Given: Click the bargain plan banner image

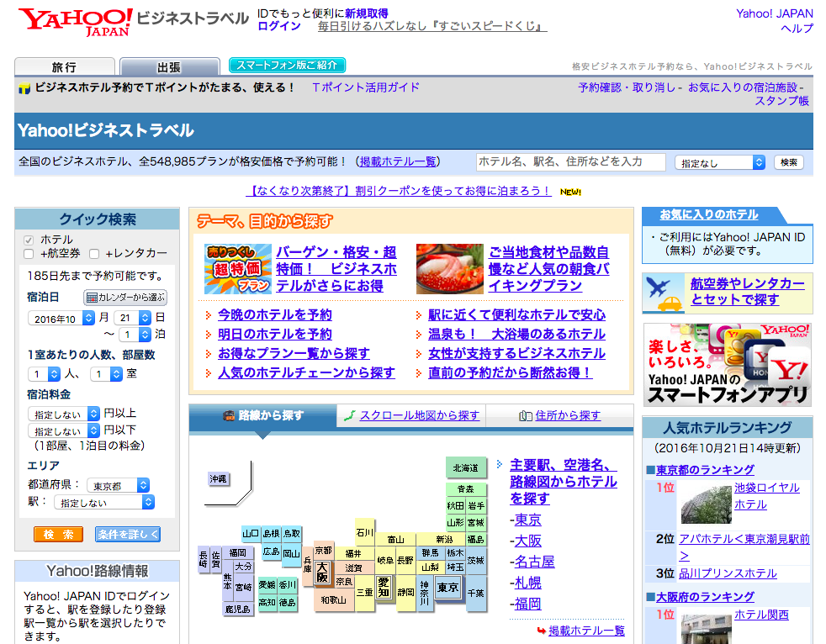Looking at the screenshot, I should click(x=237, y=268).
